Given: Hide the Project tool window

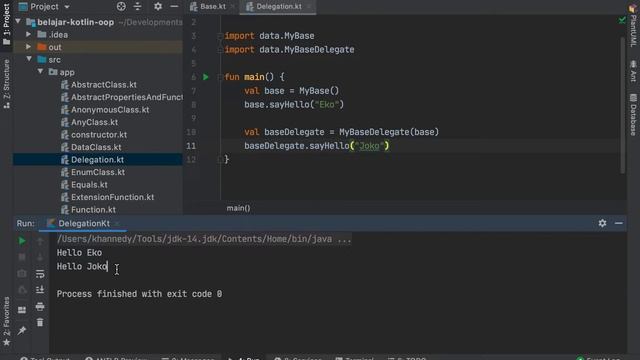Looking at the screenshot, I should pyautogui.click(x=174, y=7).
